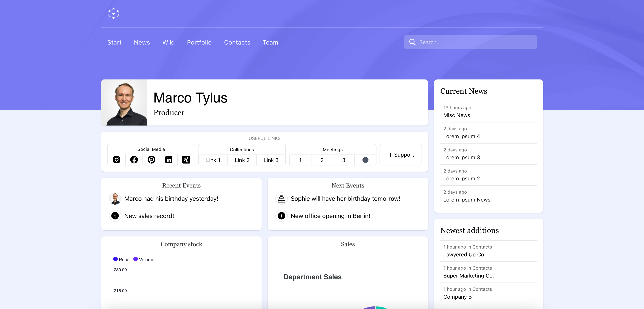
Task: Toggle the Volume series in Company stock legend
Action: tap(143, 259)
